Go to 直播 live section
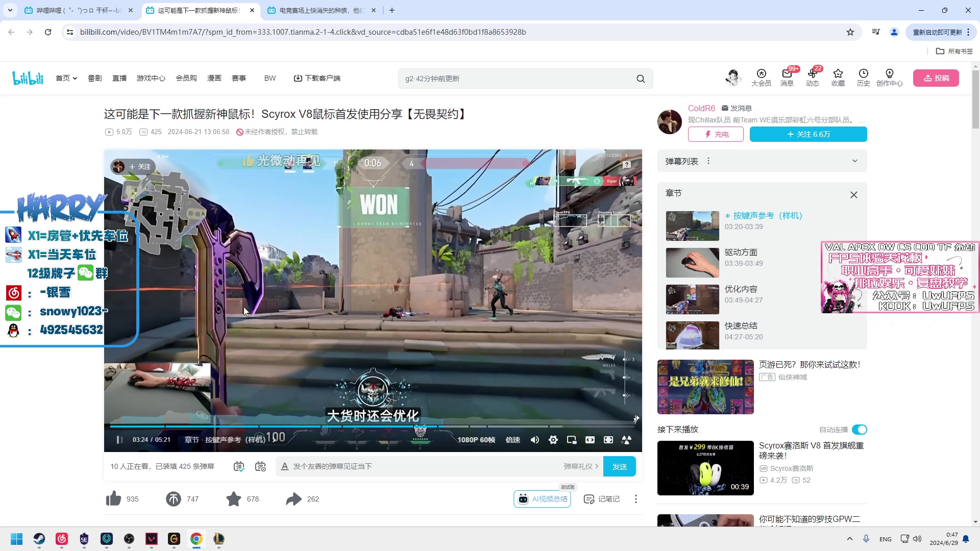 [x=119, y=78]
